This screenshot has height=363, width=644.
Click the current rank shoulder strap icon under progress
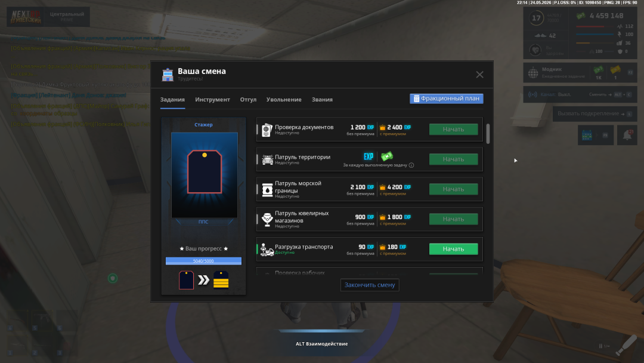(x=186, y=280)
